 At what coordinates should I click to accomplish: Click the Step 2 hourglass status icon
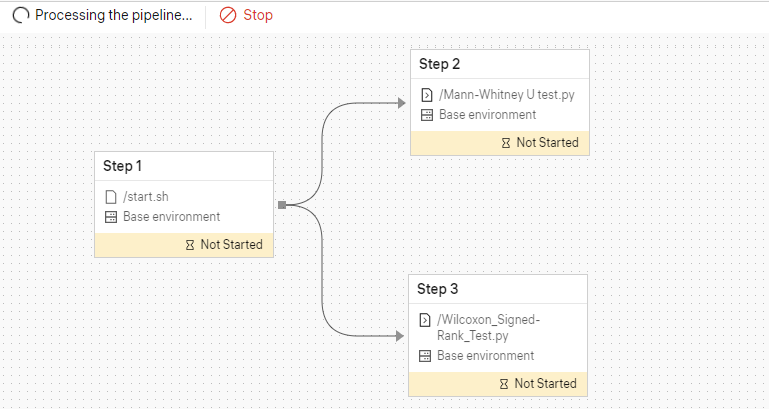point(506,143)
